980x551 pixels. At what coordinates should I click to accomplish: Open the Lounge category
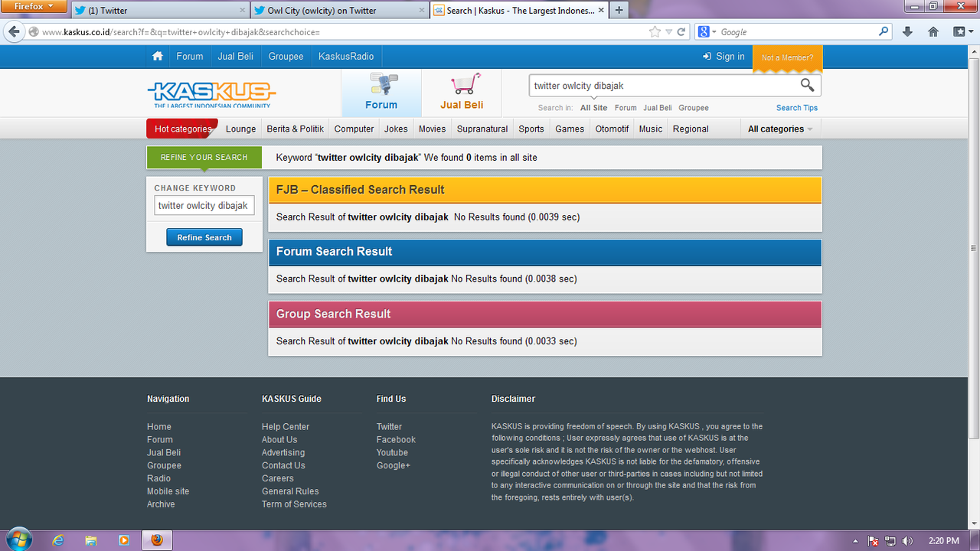[x=240, y=129]
